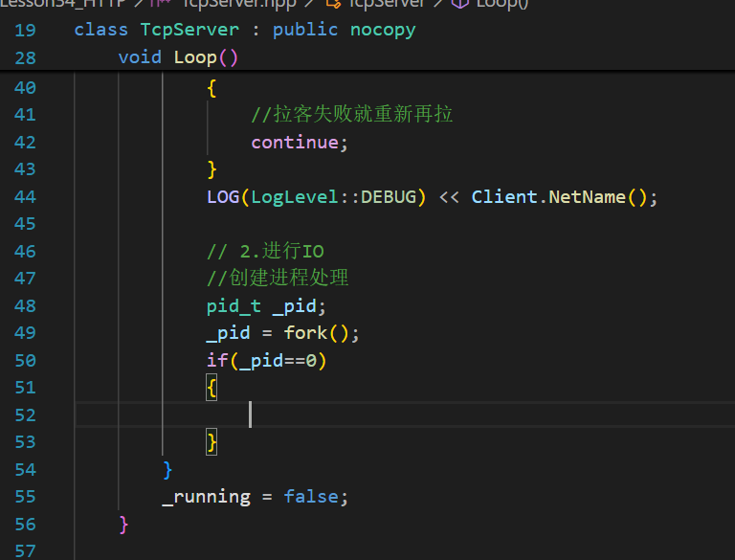Image resolution: width=735 pixels, height=560 pixels.
Task: Click the LOG macro on line 44
Action: pos(223,197)
